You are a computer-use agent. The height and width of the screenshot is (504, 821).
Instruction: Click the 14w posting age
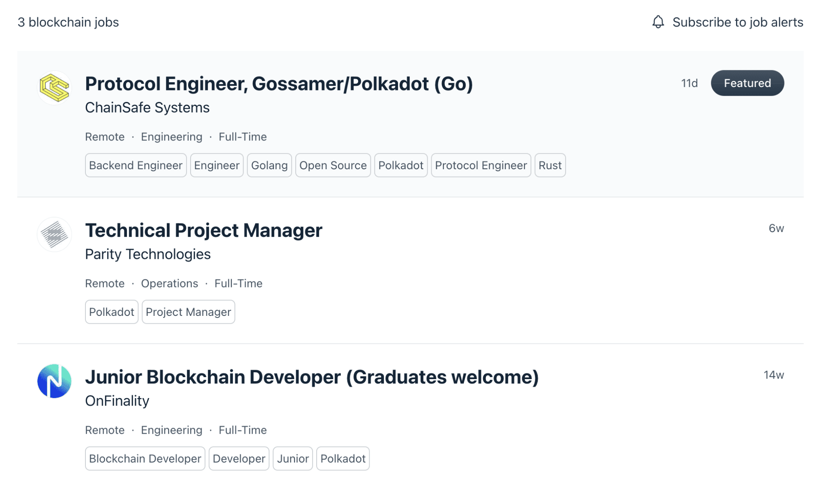(774, 375)
